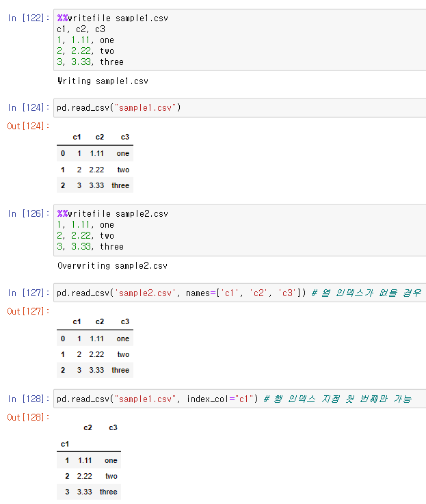Click the In [128] index_col="c1" code cell

(x=239, y=399)
